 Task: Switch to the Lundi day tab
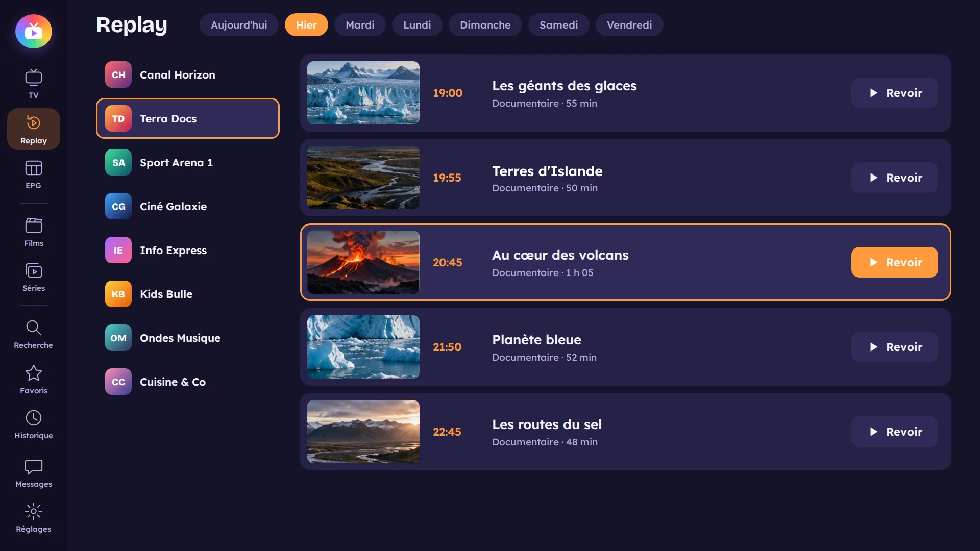coord(417,25)
